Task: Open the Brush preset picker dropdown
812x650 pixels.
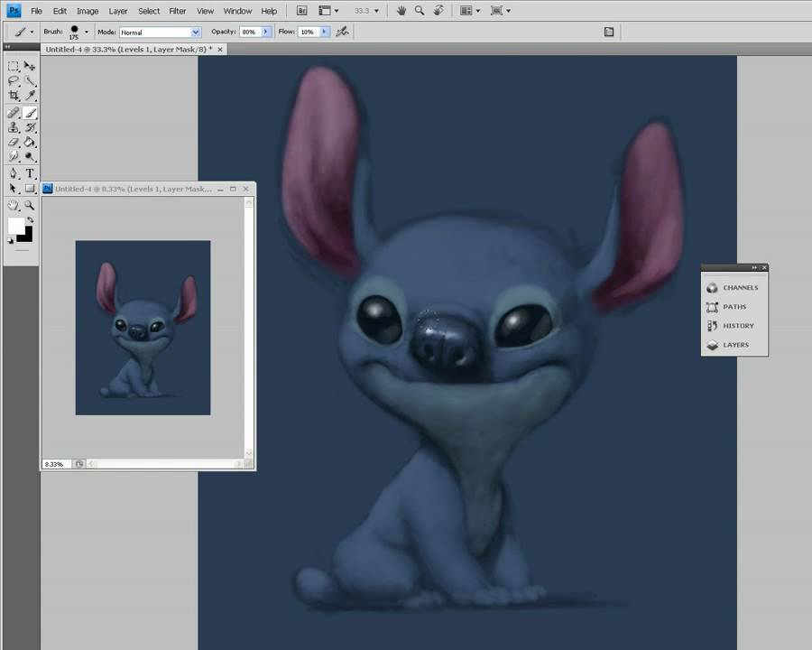Action: coord(86,32)
